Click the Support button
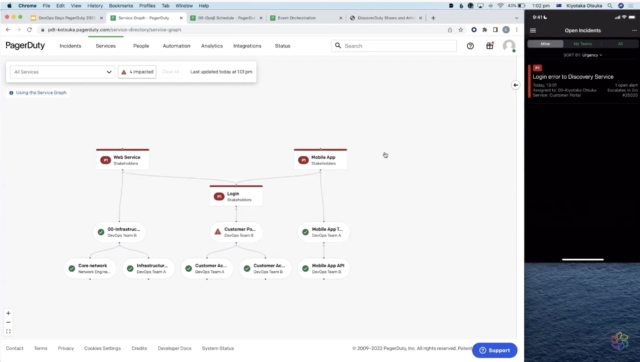The image size is (640, 362). tap(495, 350)
